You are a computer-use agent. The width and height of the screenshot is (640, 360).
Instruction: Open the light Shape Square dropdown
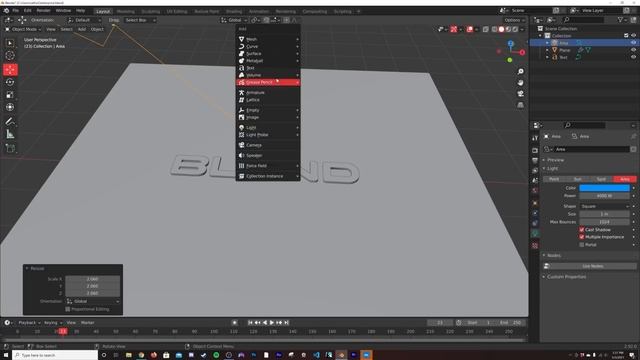[604, 207]
